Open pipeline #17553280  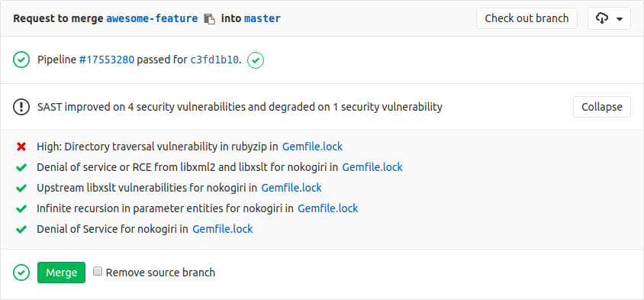point(107,60)
